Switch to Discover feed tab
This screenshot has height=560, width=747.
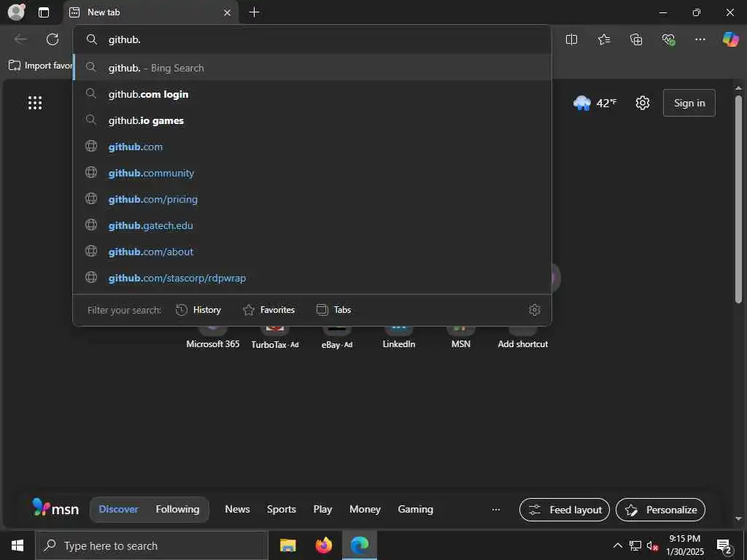[118, 509]
